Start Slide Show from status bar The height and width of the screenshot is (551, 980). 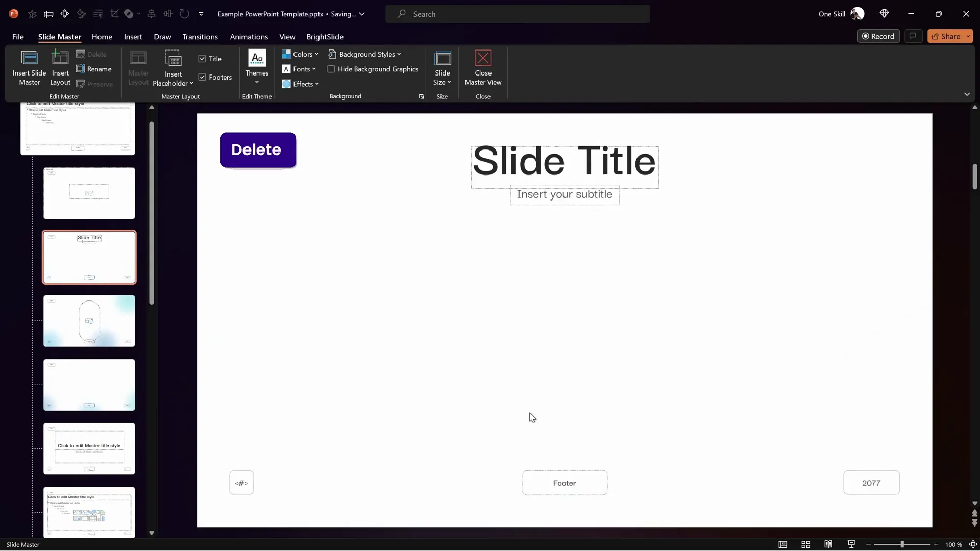(x=851, y=544)
